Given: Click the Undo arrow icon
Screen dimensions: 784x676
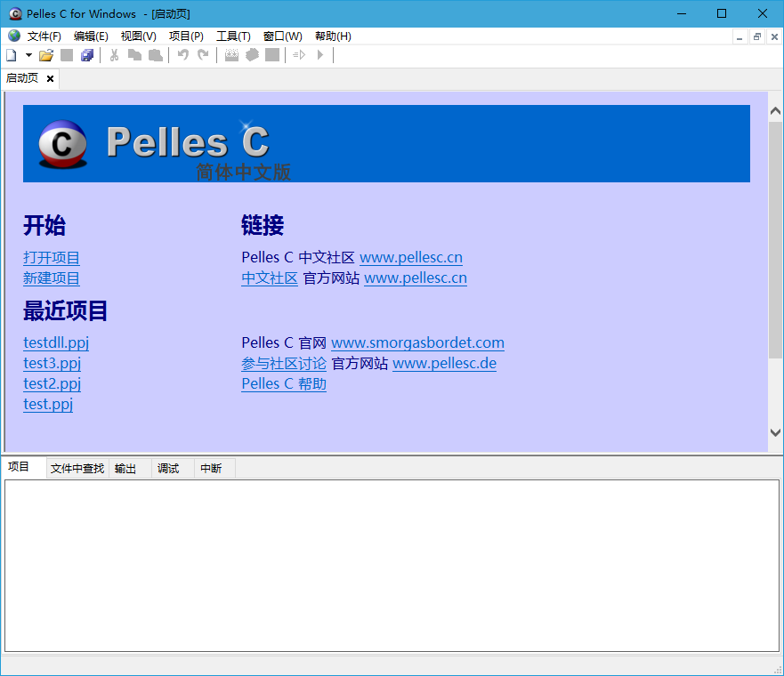Looking at the screenshot, I should pyautogui.click(x=183, y=55).
